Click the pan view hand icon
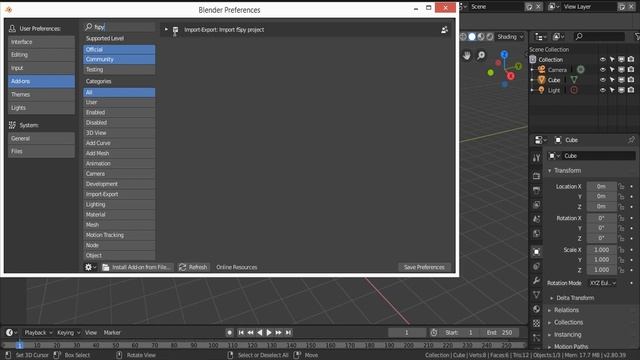Image resolution: width=640 pixels, height=360 pixels. tap(467, 55)
